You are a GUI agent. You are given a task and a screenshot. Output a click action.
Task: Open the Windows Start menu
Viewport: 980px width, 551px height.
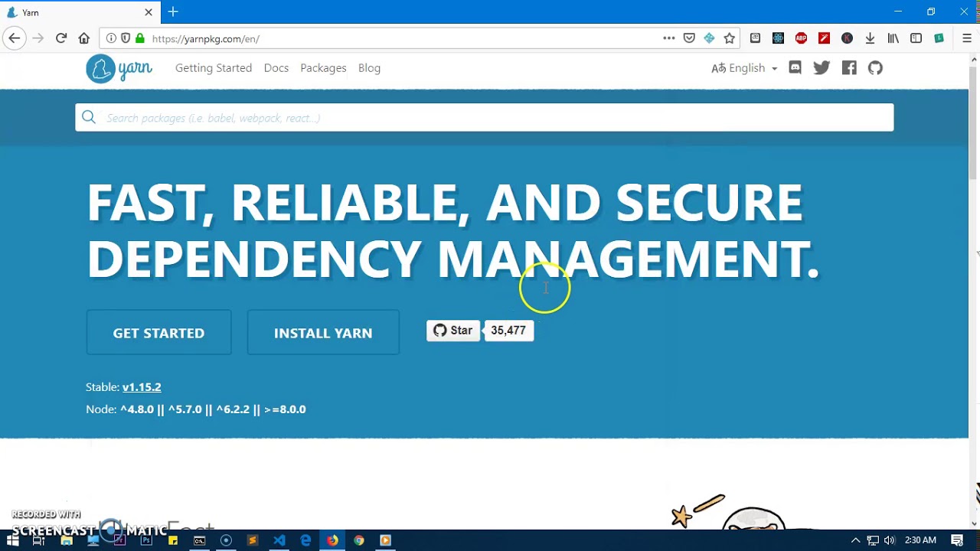pos(13,540)
